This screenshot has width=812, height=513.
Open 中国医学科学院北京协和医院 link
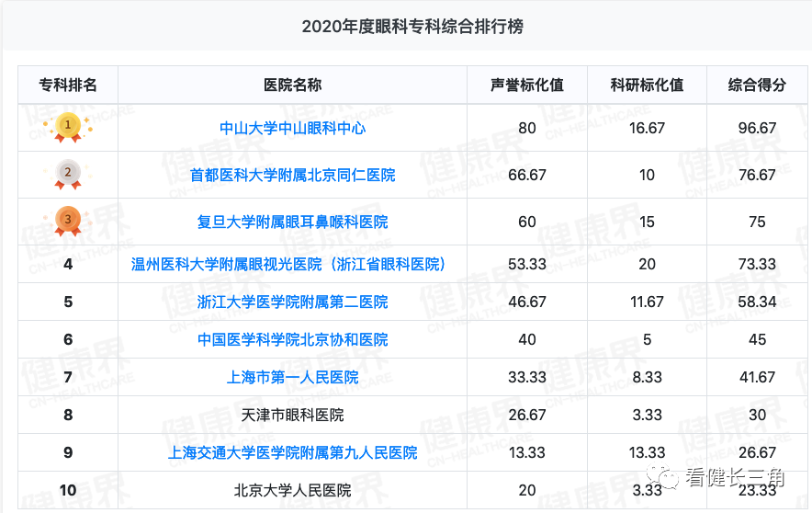(x=293, y=339)
